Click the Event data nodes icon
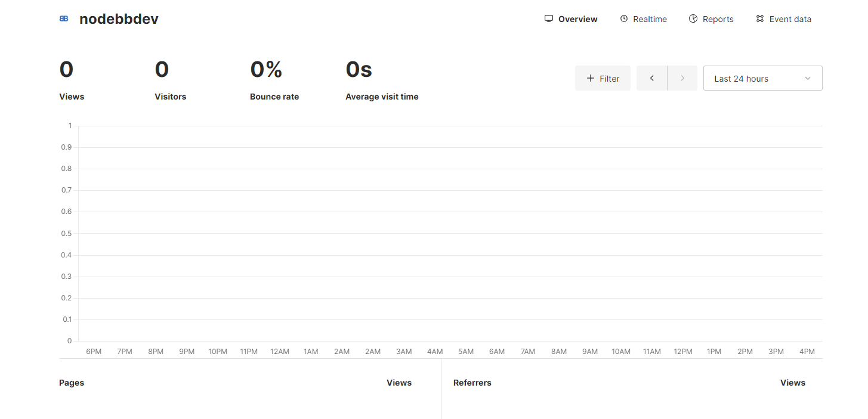The image size is (868, 419). click(759, 19)
